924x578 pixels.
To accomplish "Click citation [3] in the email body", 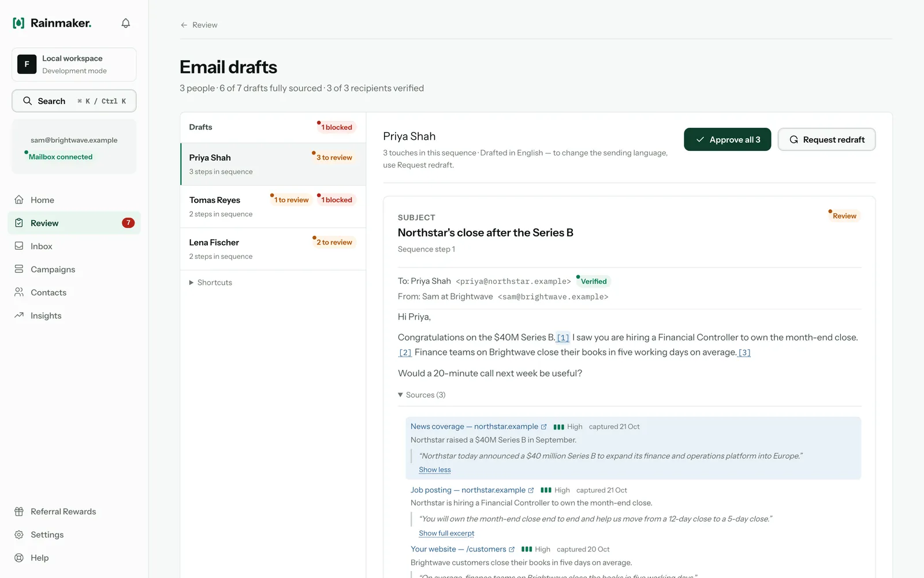I will pos(744,353).
